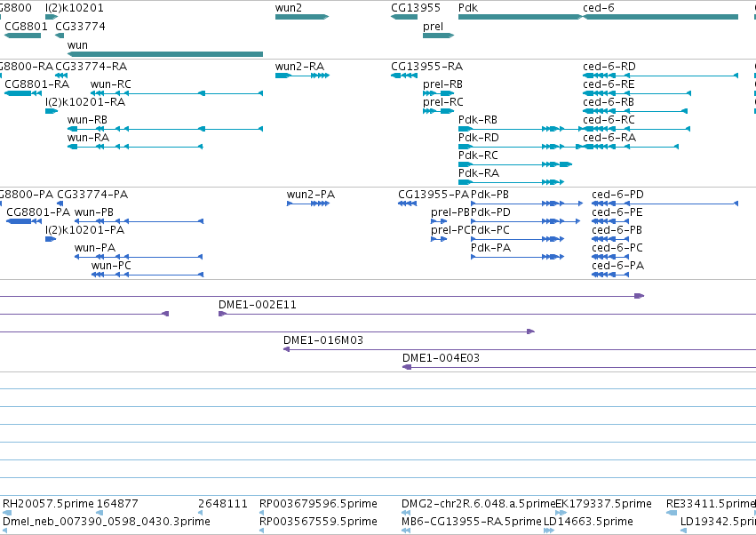Select transcript l(2)k10201-RA
Screen dimensions: 756x535
click(85, 102)
